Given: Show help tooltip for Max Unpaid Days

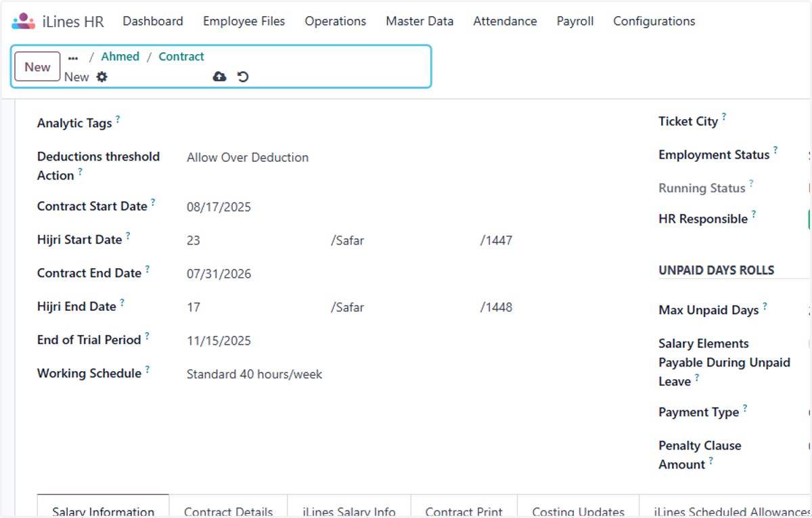Looking at the screenshot, I should point(765,306).
